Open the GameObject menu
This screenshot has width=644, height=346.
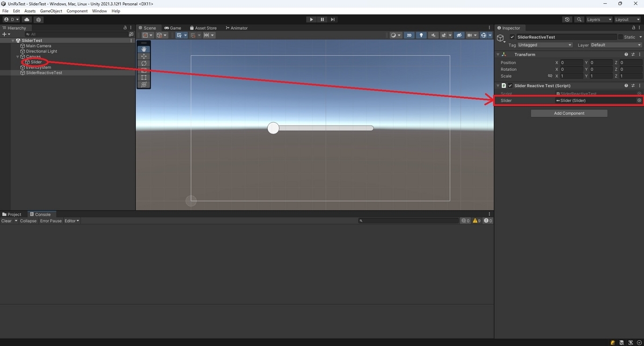51,11
